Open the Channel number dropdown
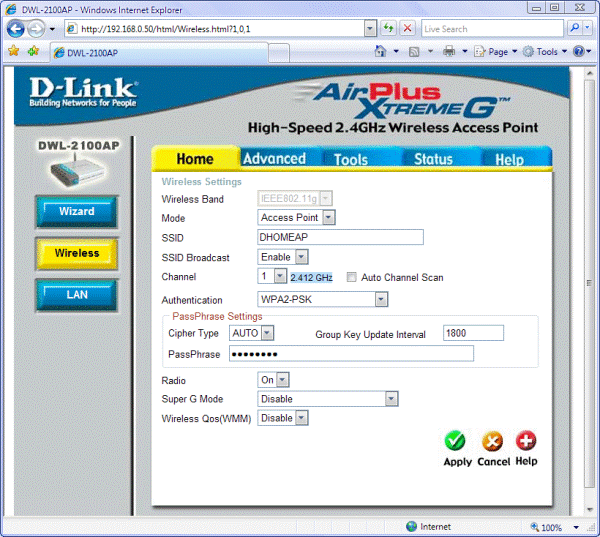 [x=272, y=276]
